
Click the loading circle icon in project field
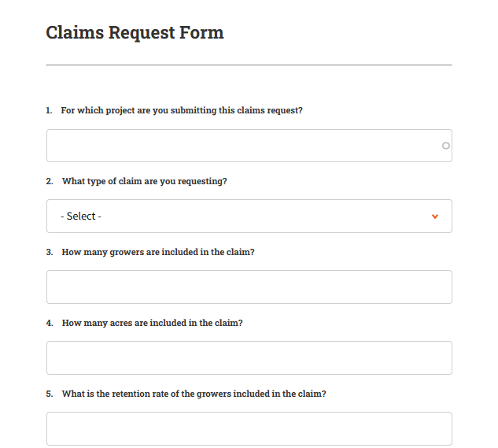(x=446, y=146)
